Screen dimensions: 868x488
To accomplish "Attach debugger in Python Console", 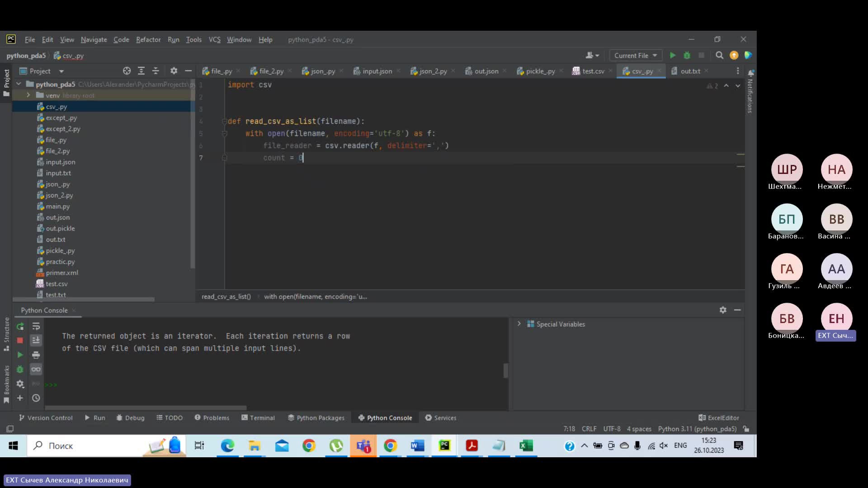I will (x=20, y=369).
